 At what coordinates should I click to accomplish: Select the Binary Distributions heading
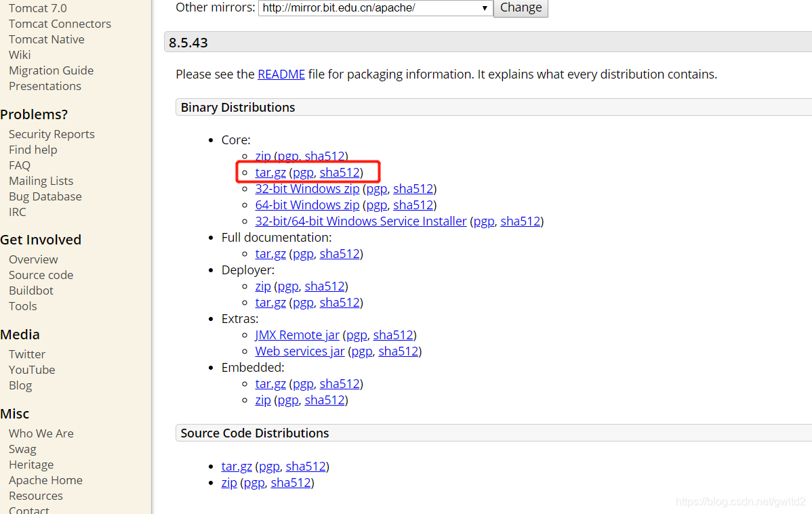click(x=238, y=107)
